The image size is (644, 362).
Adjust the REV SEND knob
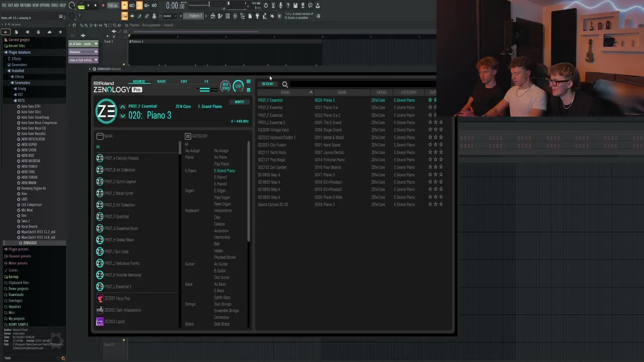(225, 86)
